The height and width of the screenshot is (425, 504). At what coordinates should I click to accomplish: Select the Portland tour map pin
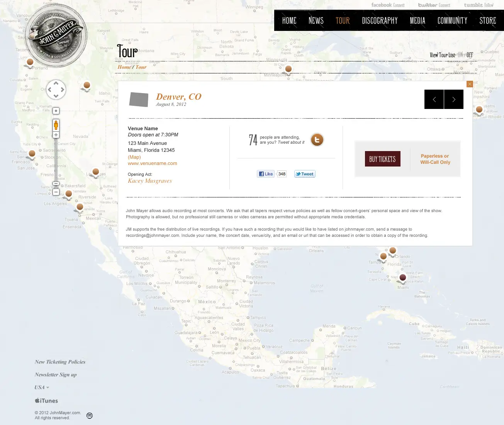tap(30, 63)
